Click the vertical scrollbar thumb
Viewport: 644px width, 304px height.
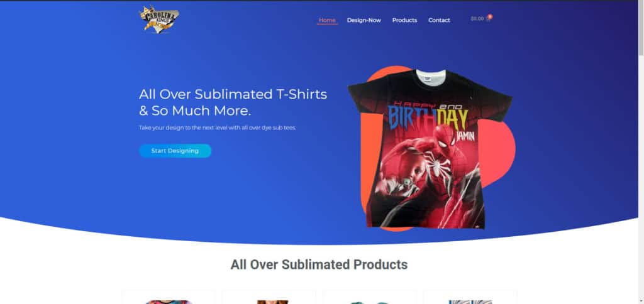641,28
